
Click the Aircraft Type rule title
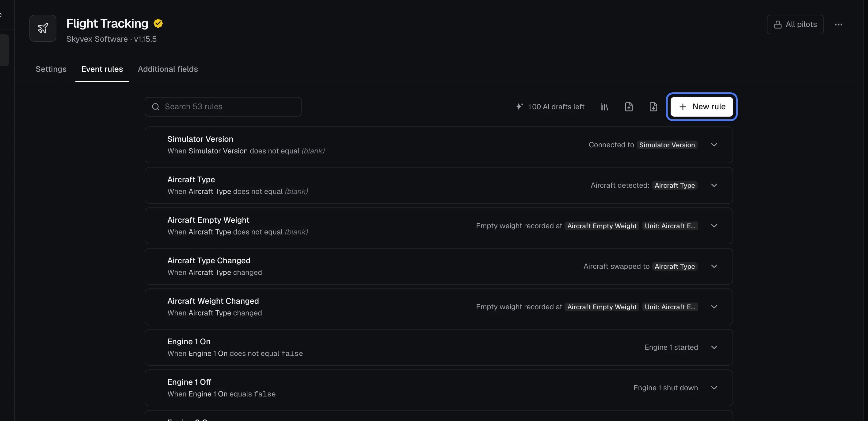point(191,180)
